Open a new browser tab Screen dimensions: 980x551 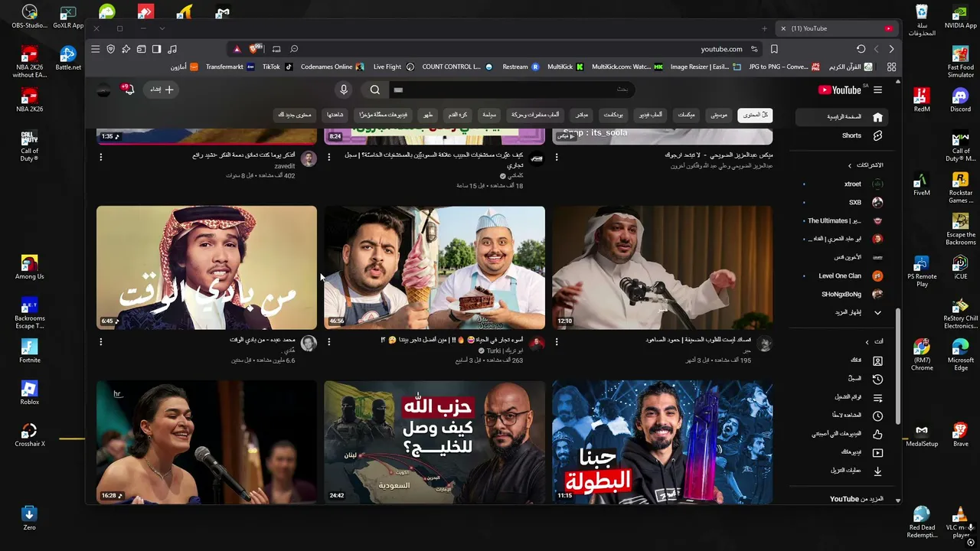pyautogui.click(x=764, y=28)
